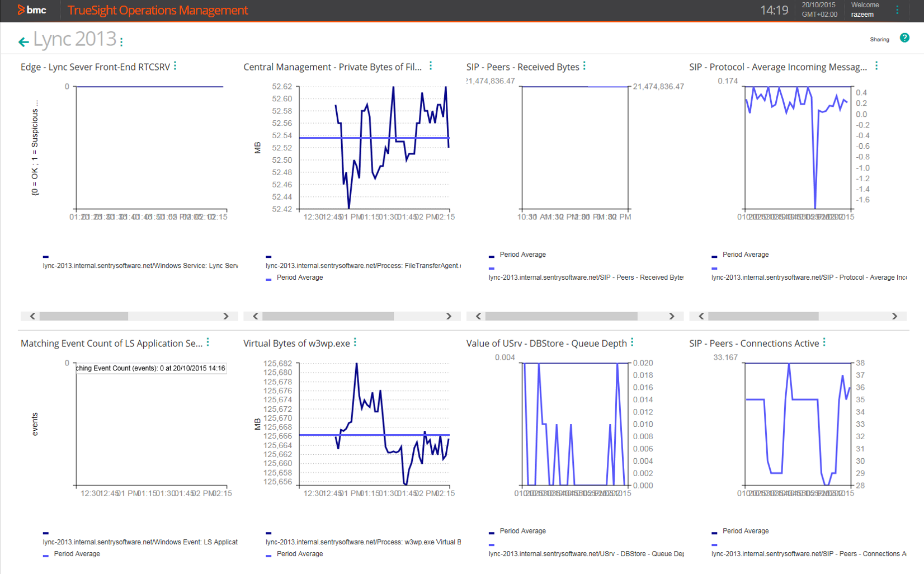Open options menu for USrv - DBStore - Queue Depth
This screenshot has height=574, width=924.
coord(632,342)
